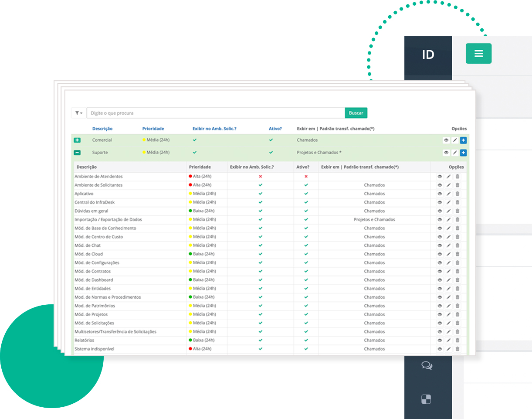Screen dimensions: 532x419
Task: Expand the Comercial category row
Action: coord(77,140)
